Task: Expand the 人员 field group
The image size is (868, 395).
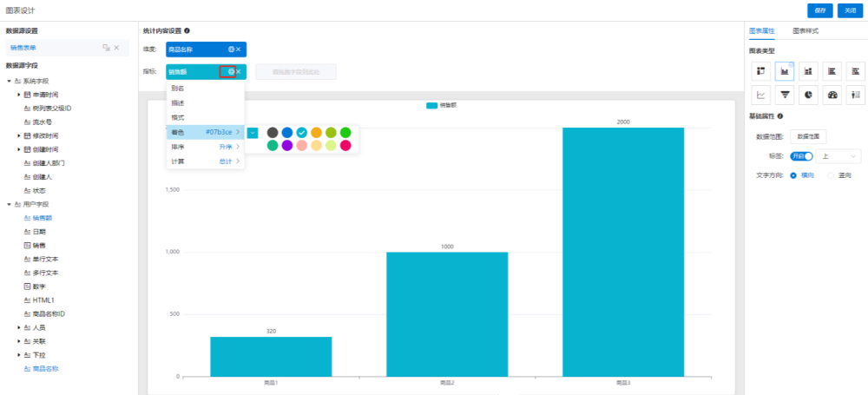Action: coord(19,328)
